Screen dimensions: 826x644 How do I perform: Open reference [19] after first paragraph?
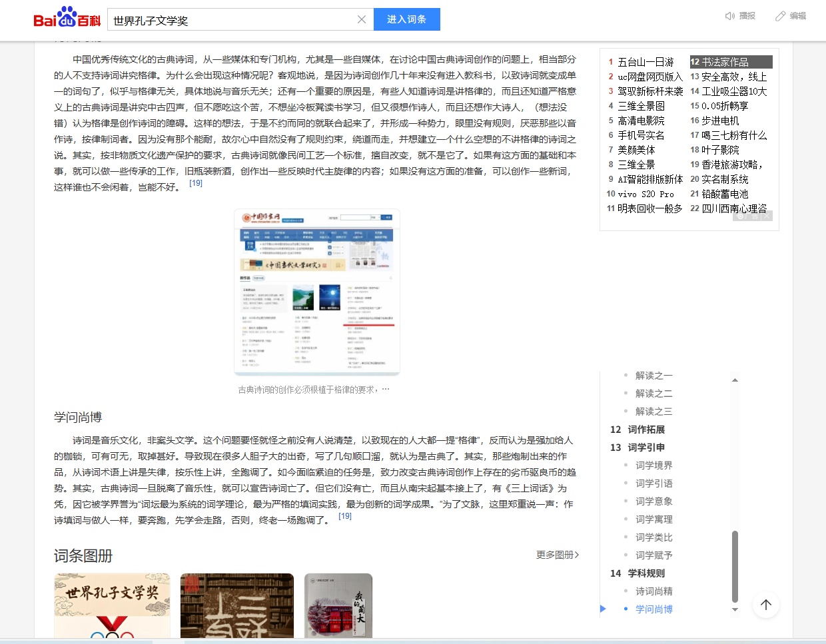[x=196, y=183]
